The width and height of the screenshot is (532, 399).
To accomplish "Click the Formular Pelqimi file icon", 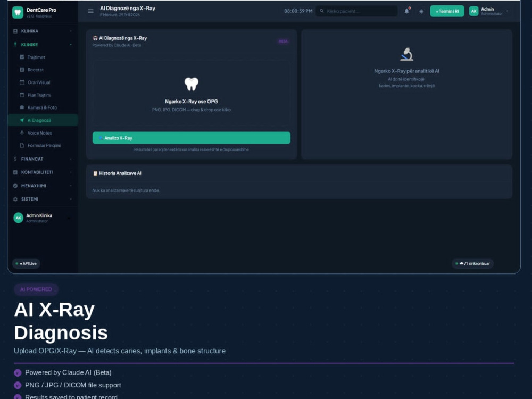I will pos(22,145).
